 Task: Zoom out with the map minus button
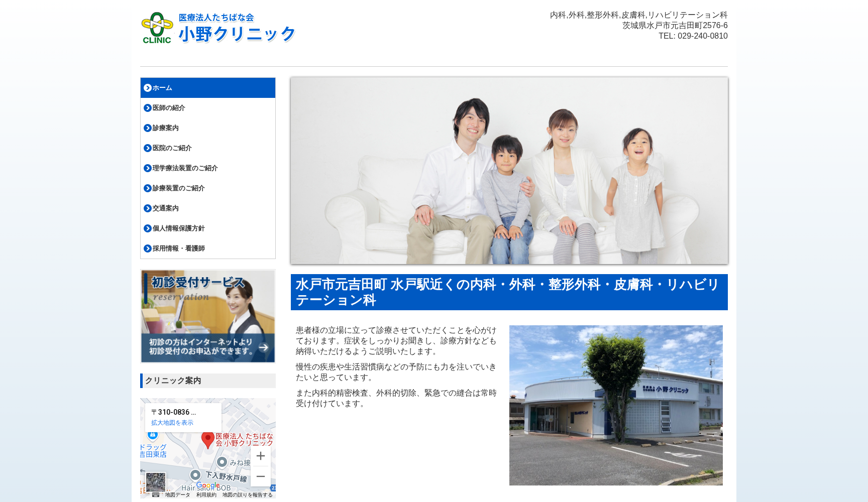pos(261,476)
